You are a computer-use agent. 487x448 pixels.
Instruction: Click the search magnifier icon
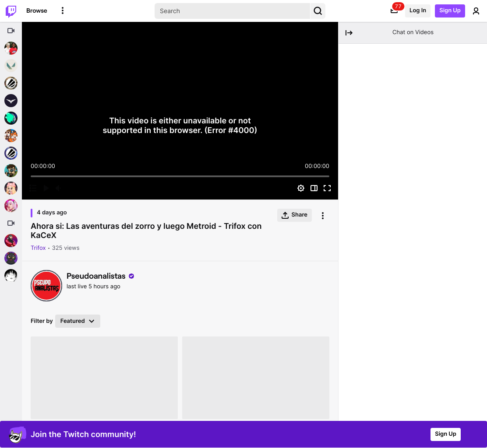coord(318,11)
